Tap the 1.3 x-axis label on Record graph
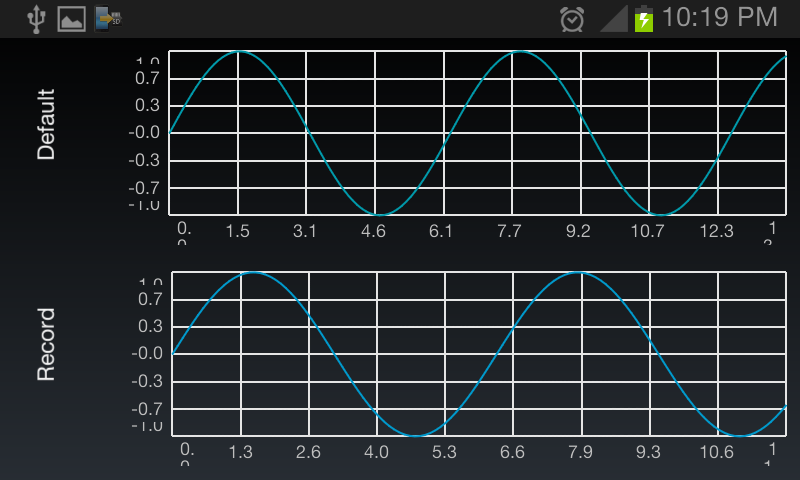The height and width of the screenshot is (480, 800). (x=240, y=452)
